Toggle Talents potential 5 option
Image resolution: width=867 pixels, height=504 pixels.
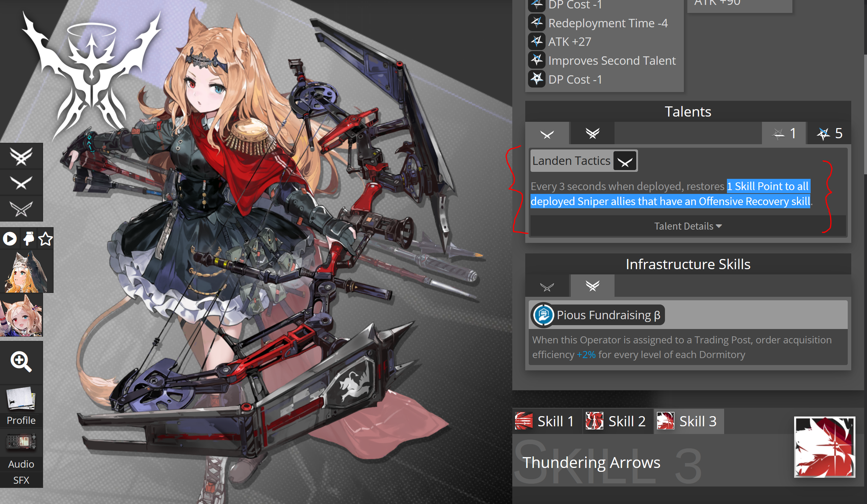click(x=829, y=133)
